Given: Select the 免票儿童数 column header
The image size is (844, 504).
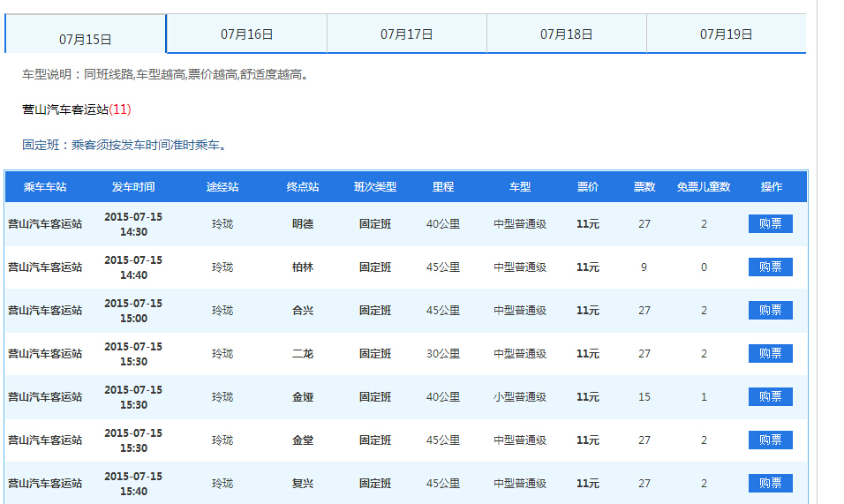Looking at the screenshot, I should (x=704, y=187).
